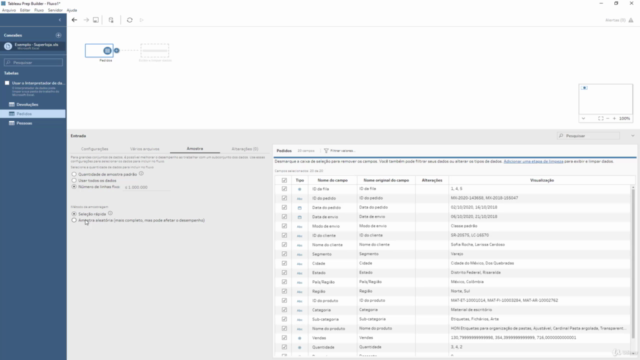This screenshot has width=640, height=360.
Task: Toggle the data interpreter checkbox
Action: 7,83
